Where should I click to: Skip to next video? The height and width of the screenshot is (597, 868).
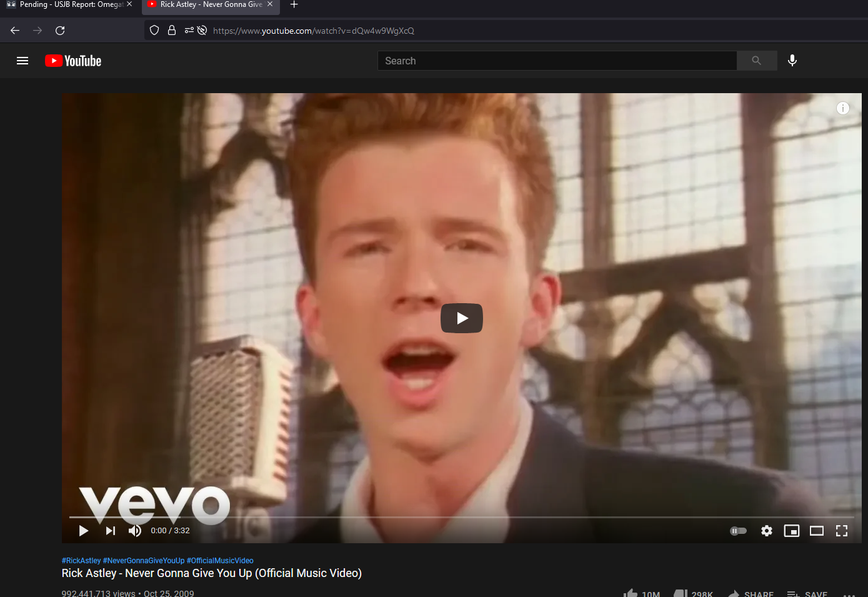[x=111, y=531]
